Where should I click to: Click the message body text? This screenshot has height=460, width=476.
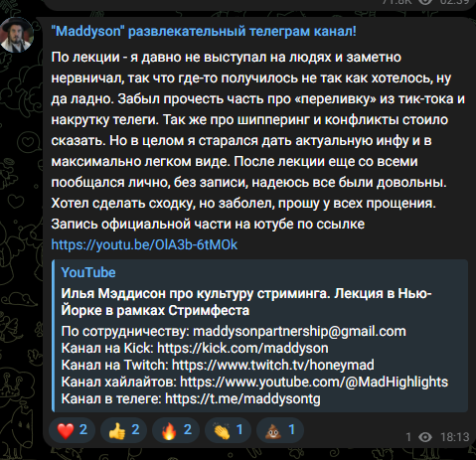[x=257, y=141]
